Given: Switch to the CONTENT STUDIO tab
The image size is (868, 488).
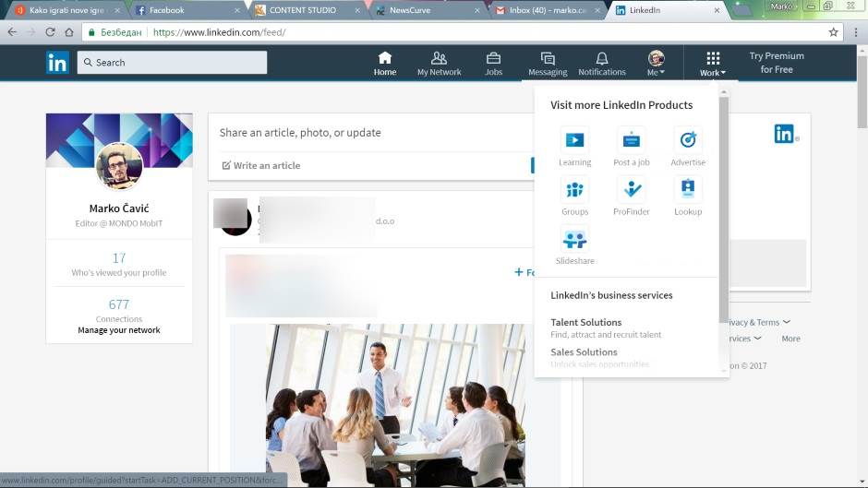Looking at the screenshot, I should [307, 10].
